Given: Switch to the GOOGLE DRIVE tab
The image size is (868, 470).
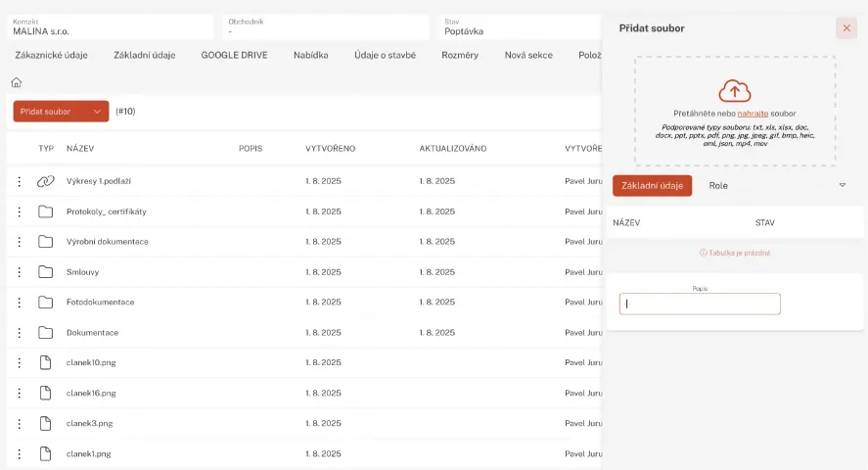Looking at the screenshot, I should (x=234, y=55).
